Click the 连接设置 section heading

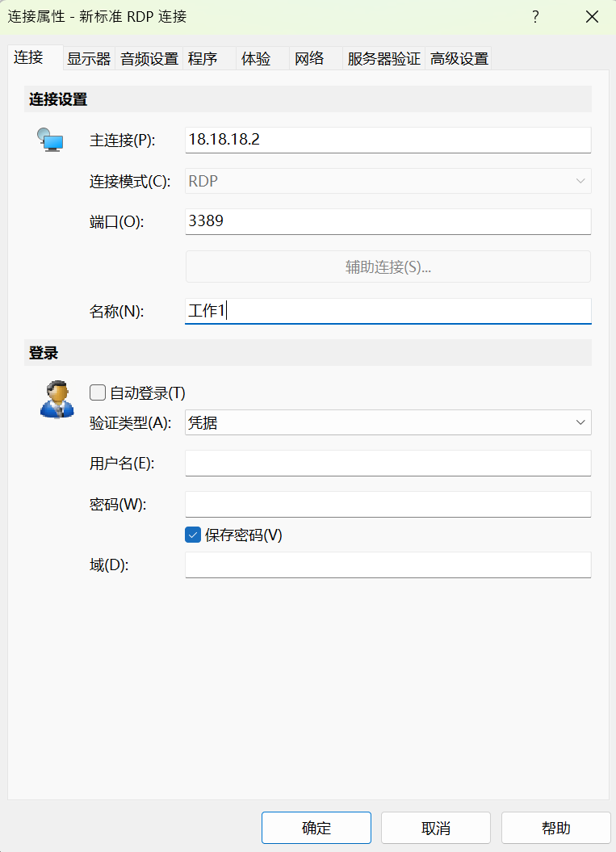(58, 99)
